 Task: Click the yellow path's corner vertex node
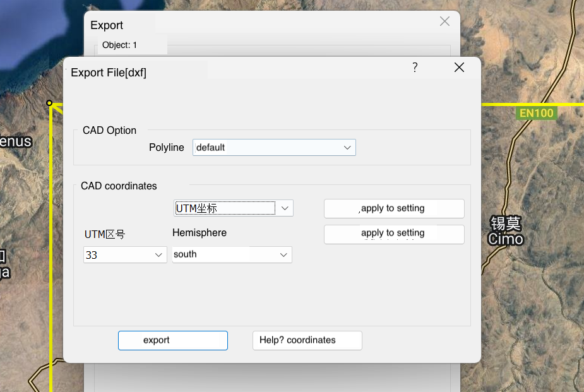pyautogui.click(x=49, y=103)
